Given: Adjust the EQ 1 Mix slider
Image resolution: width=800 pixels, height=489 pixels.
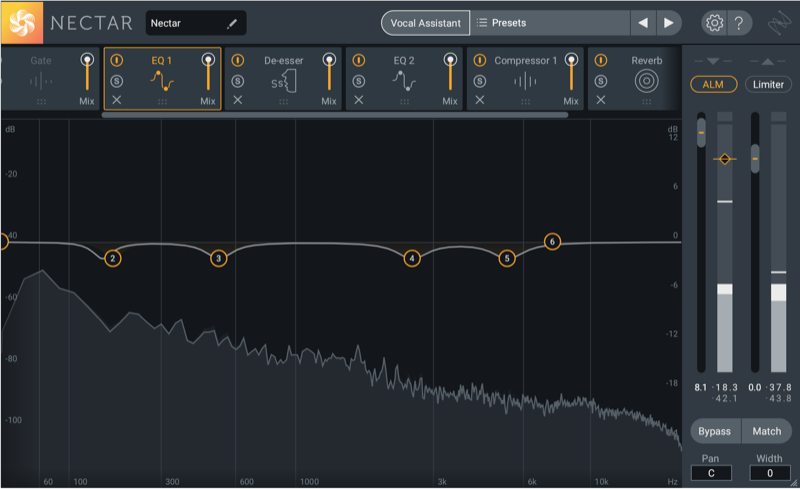Looking at the screenshot, I should coord(208,72).
